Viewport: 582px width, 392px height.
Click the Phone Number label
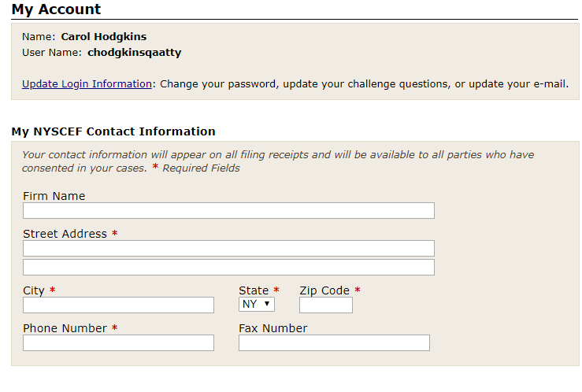(x=65, y=328)
